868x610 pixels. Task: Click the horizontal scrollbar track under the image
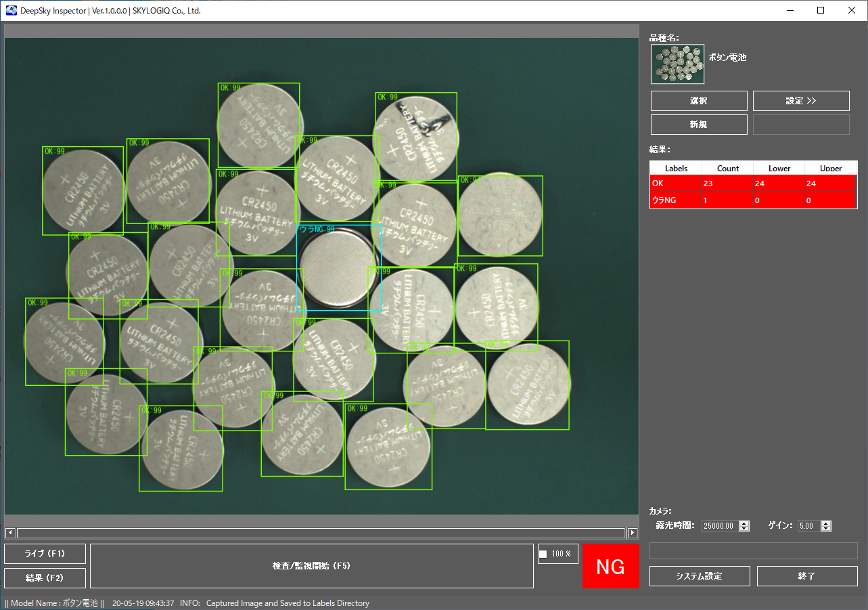point(321,533)
